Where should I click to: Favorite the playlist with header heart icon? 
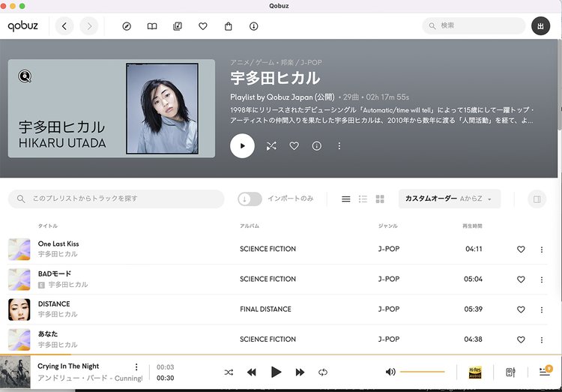294,146
